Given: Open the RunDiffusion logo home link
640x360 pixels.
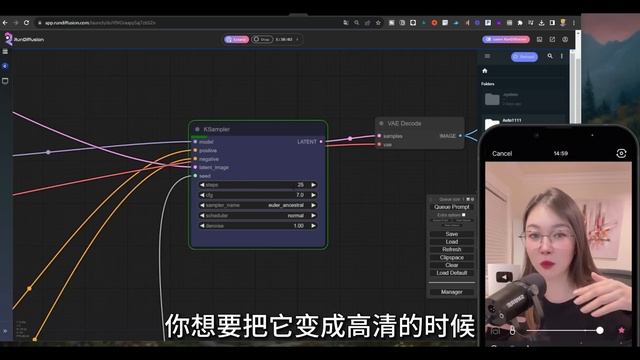Looking at the screenshot, I should pos(24,39).
